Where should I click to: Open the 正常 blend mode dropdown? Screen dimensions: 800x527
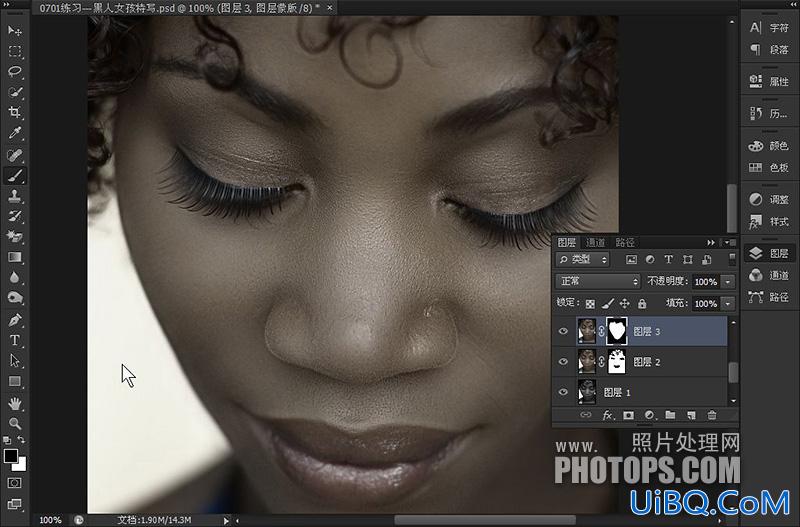coord(598,281)
